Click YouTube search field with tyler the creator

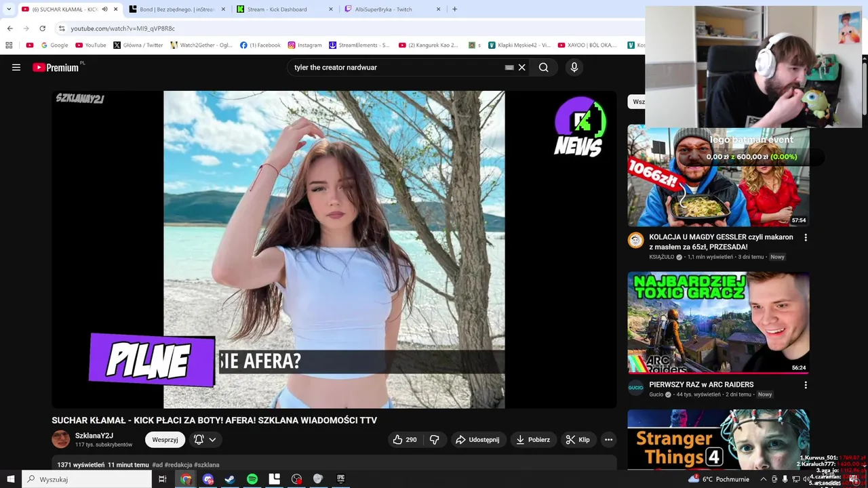pos(397,67)
